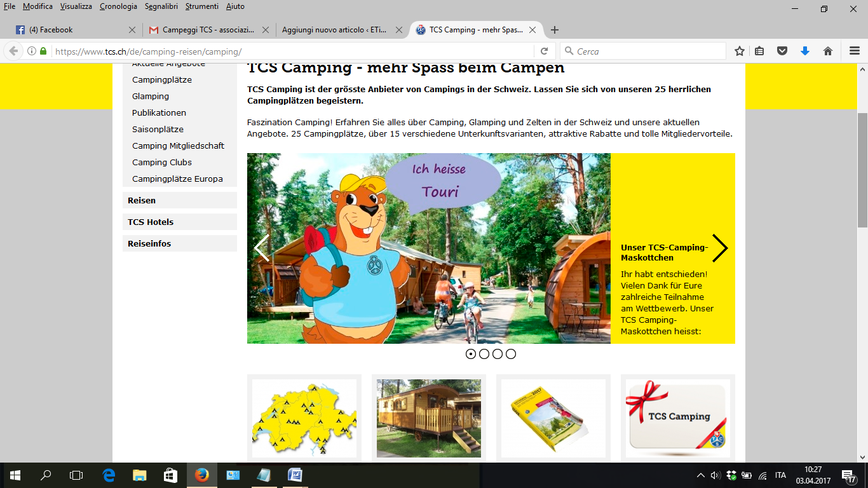Viewport: 868px width, 488px height.
Task: Go back with the browser back arrow
Action: tap(13, 51)
